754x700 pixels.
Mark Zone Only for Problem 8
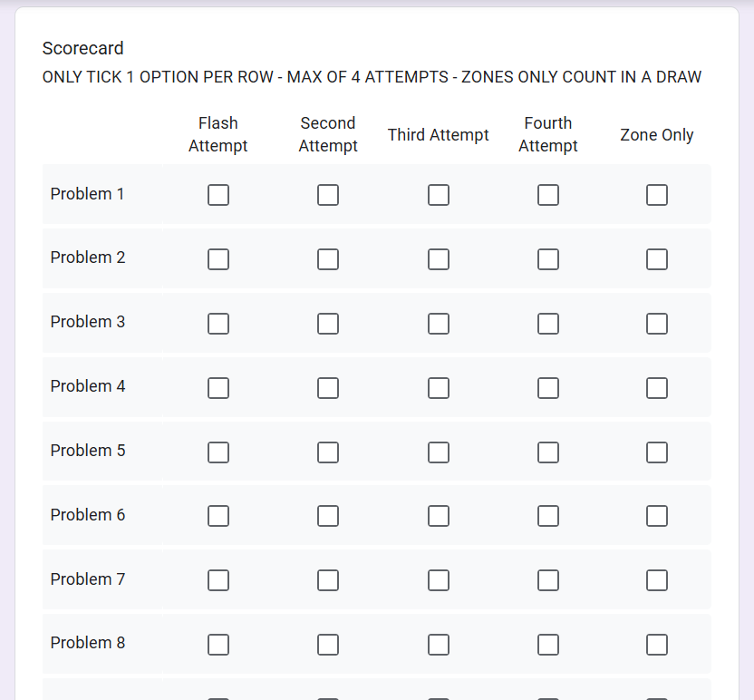click(x=657, y=645)
